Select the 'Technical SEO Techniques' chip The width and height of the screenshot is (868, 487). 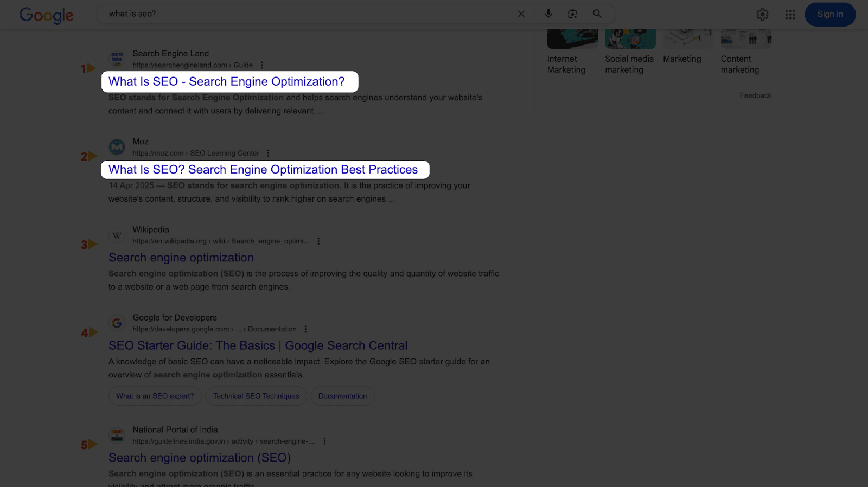256,396
